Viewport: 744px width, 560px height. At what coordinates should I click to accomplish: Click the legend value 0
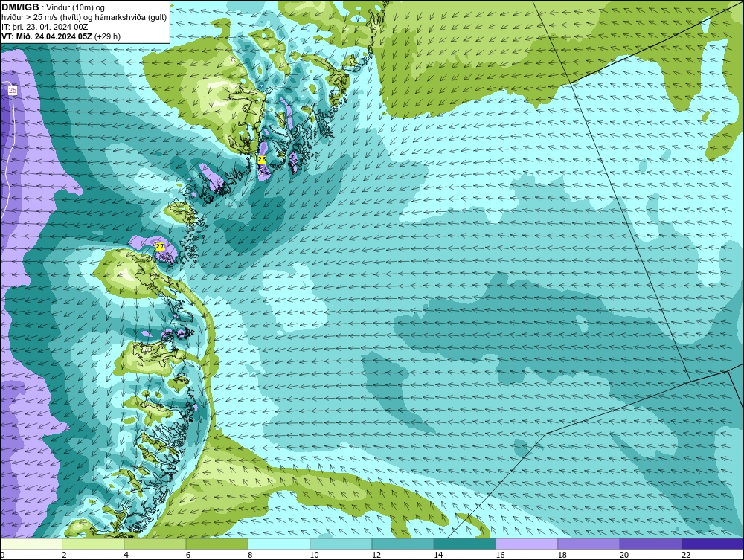pyautogui.click(x=2, y=555)
